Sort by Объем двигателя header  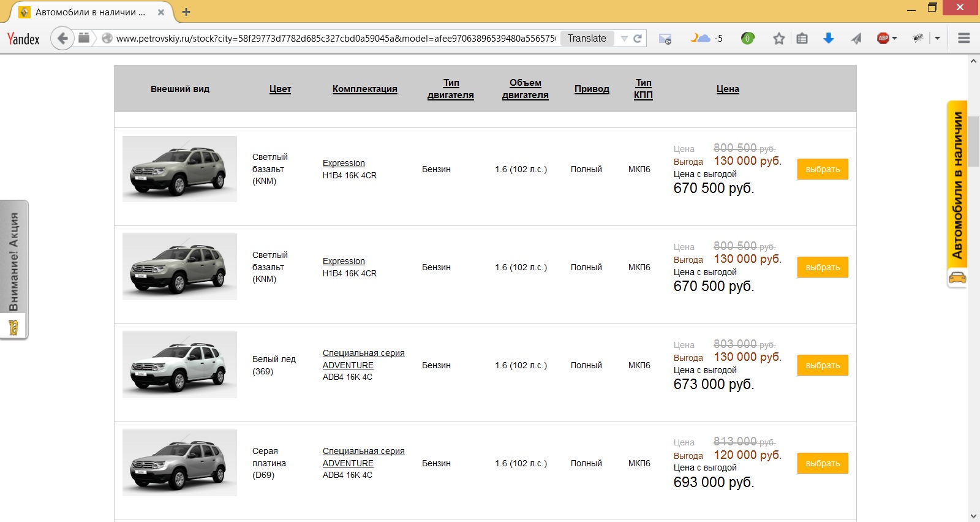click(x=526, y=89)
